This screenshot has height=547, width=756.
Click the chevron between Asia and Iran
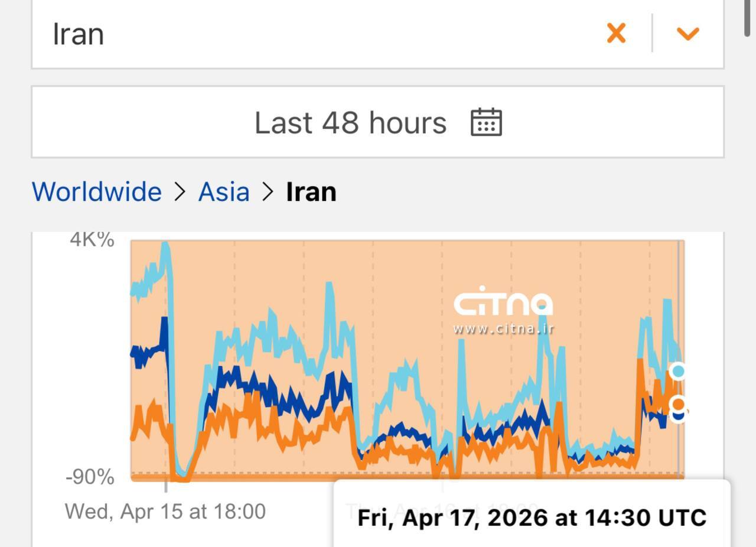click(268, 192)
